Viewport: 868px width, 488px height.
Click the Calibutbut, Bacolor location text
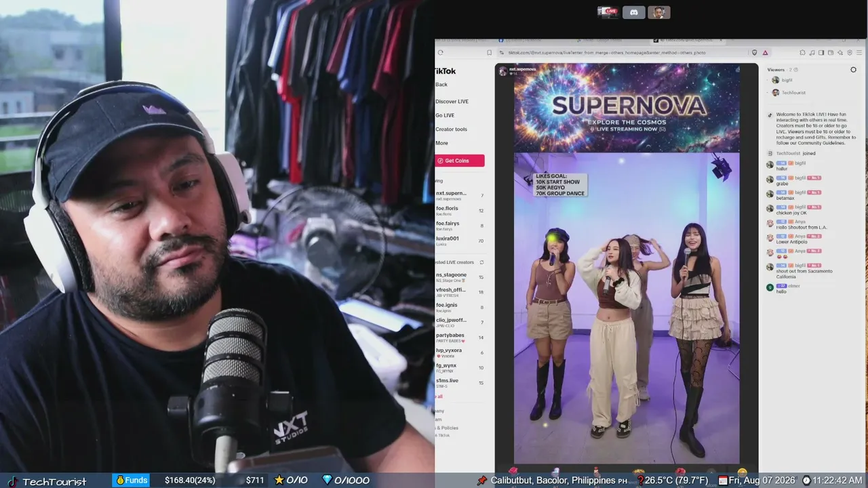point(559,481)
